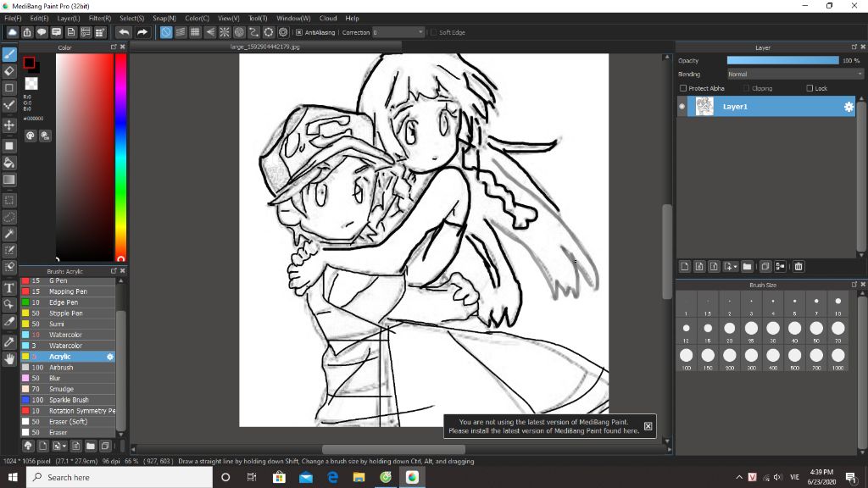
Task: Toggle the parallel lines snap icon
Action: coord(181,32)
